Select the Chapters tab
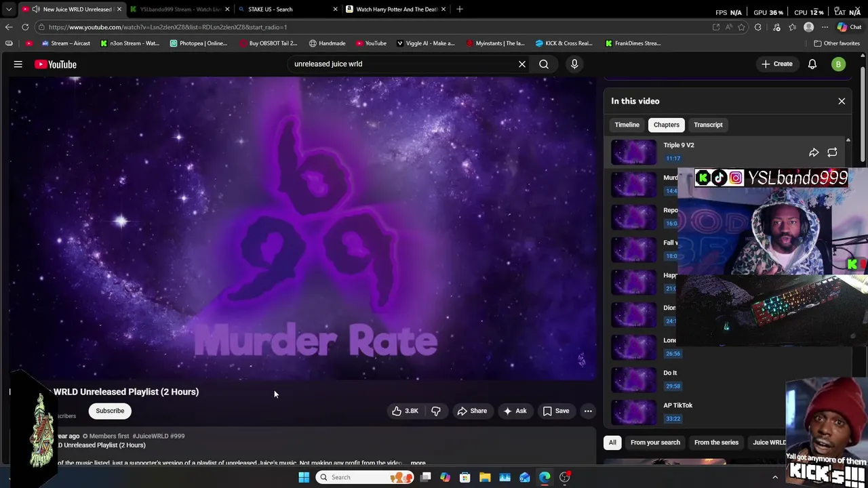The width and height of the screenshot is (868, 488). coord(666,125)
